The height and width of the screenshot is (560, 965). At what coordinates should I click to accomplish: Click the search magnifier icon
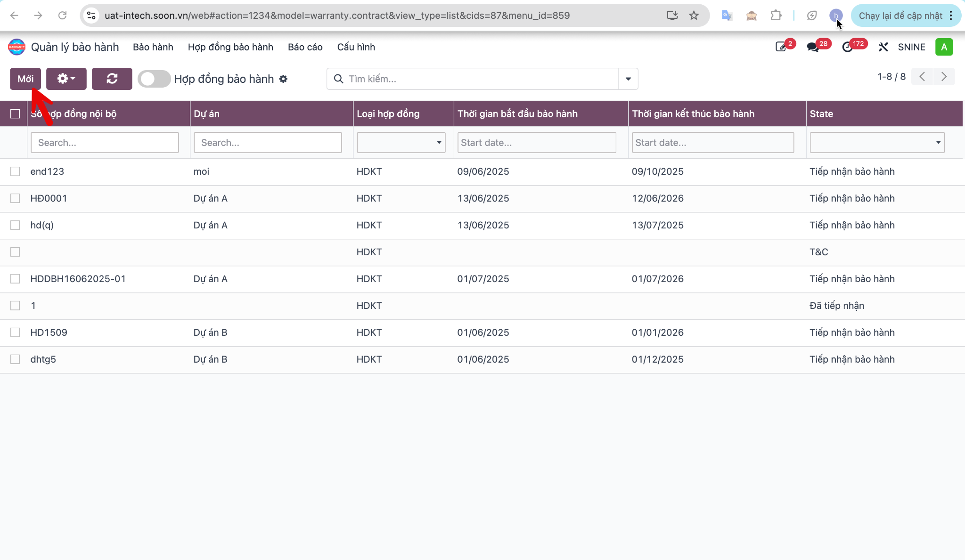point(338,79)
